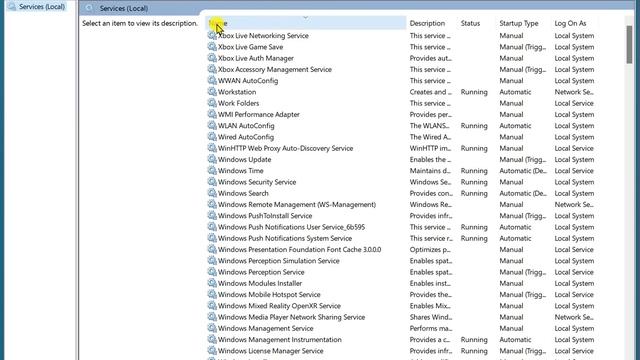This screenshot has width=640, height=360.
Task: Click 'Optimizes p..' description text
Action: point(430,250)
